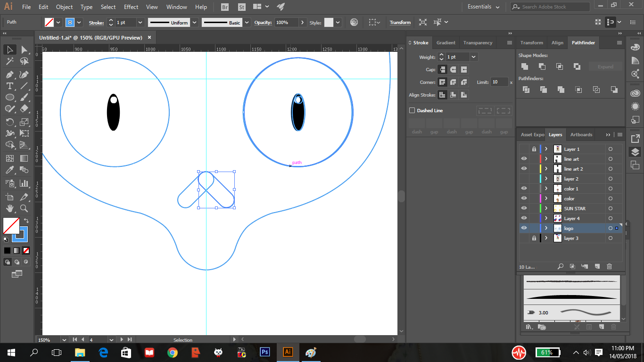644x362 pixels.
Task: Expand the logo layer
Action: click(546, 228)
